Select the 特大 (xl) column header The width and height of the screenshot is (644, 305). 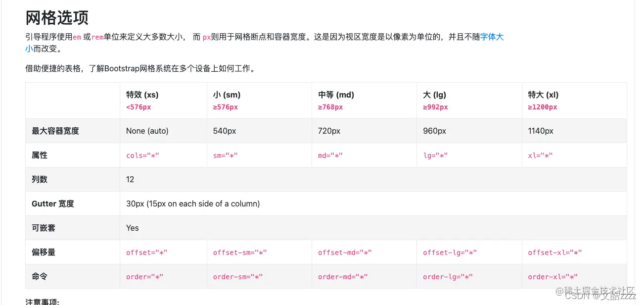574,101
